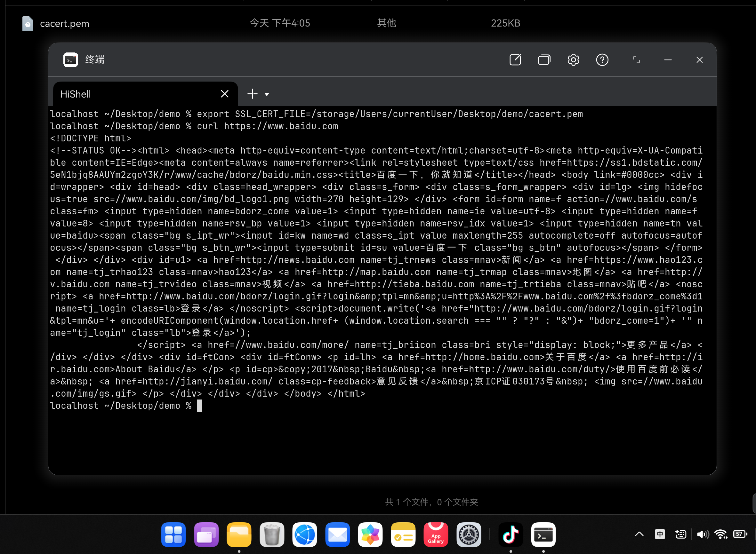Click the new window edit icon
This screenshot has height=554, width=756.
[515, 60]
